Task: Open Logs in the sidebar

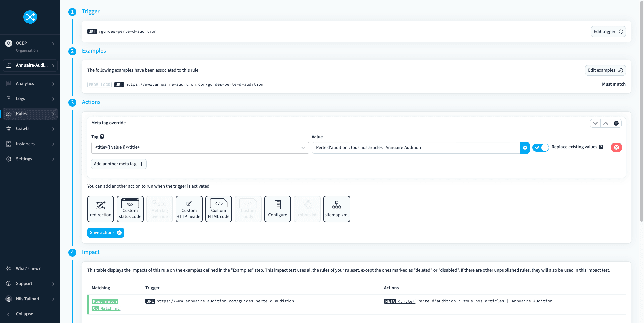Action: [30, 99]
